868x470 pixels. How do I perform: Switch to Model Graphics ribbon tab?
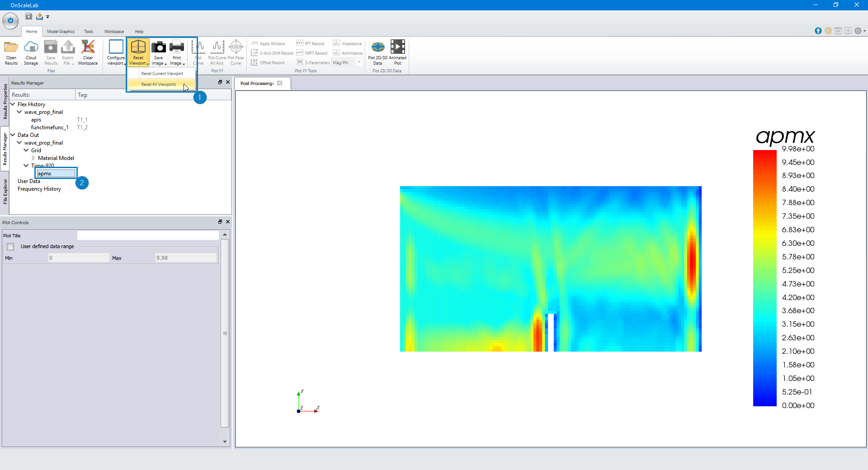coord(61,32)
